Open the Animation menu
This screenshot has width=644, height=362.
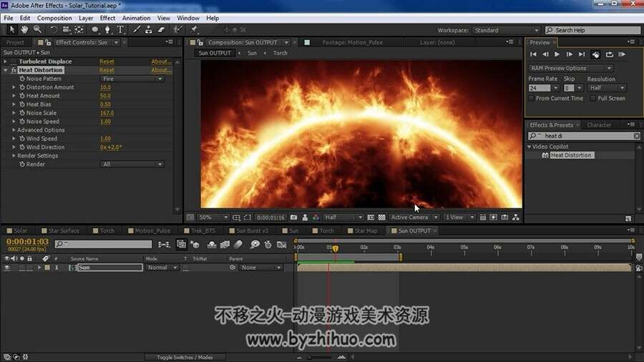click(136, 18)
